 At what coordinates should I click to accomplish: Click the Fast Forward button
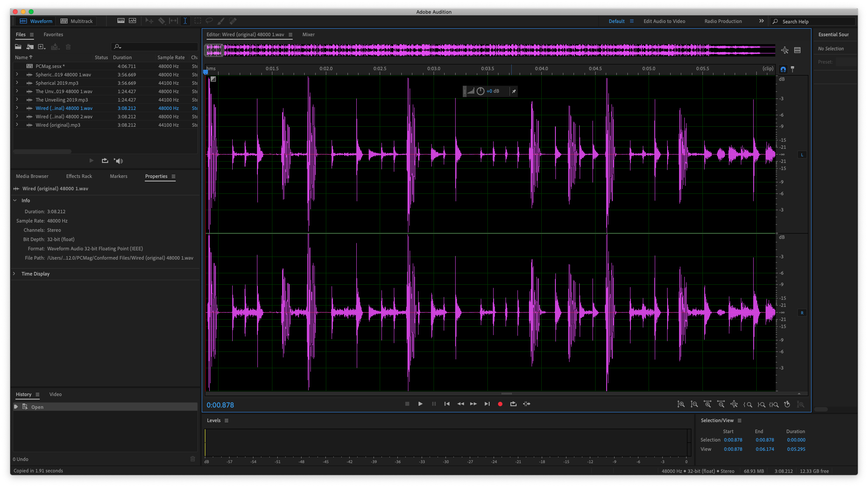click(x=473, y=404)
